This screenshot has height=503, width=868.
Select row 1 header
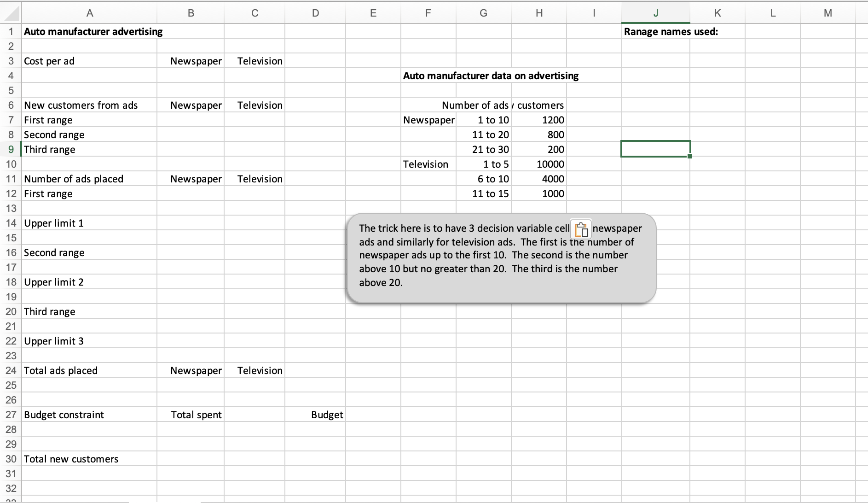(11, 31)
